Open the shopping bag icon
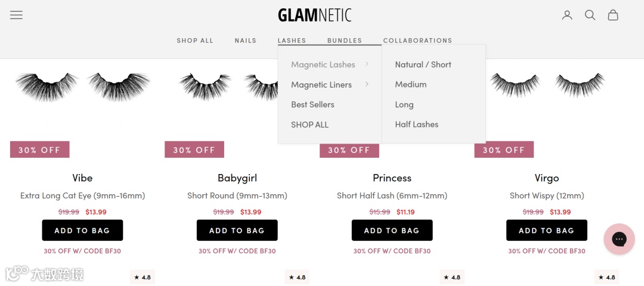 [x=613, y=15]
